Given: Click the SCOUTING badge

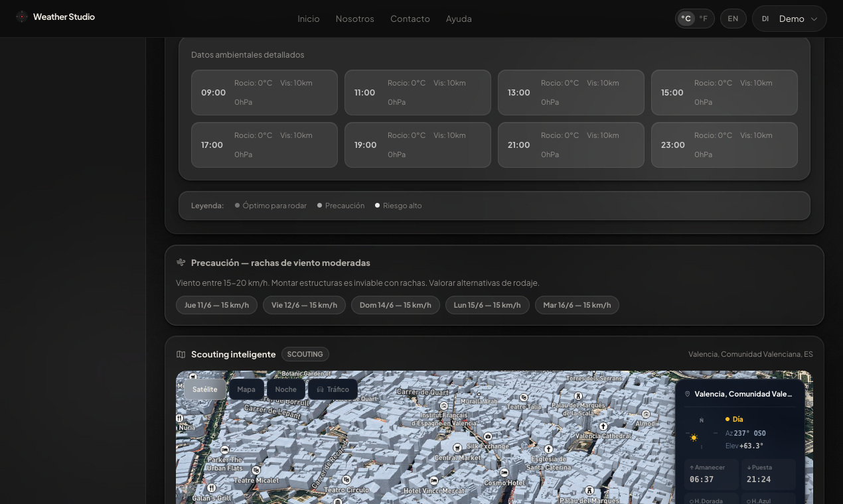Looking at the screenshot, I should coord(305,354).
